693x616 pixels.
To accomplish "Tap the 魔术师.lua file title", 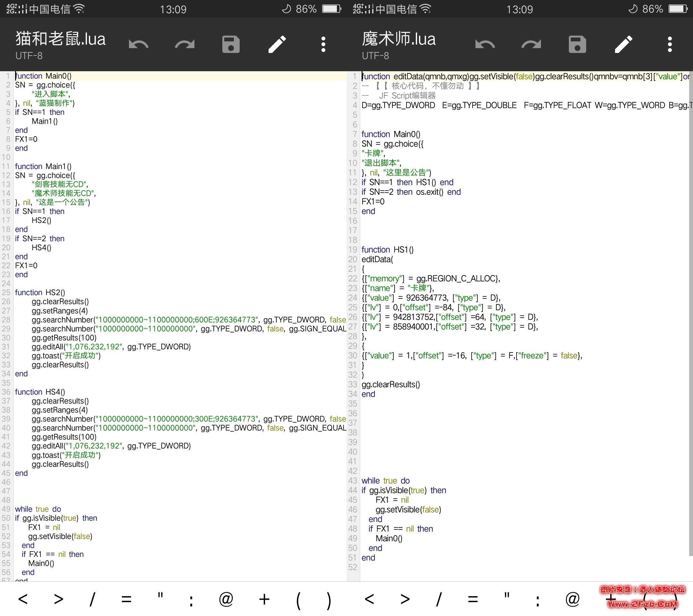I will [x=398, y=38].
